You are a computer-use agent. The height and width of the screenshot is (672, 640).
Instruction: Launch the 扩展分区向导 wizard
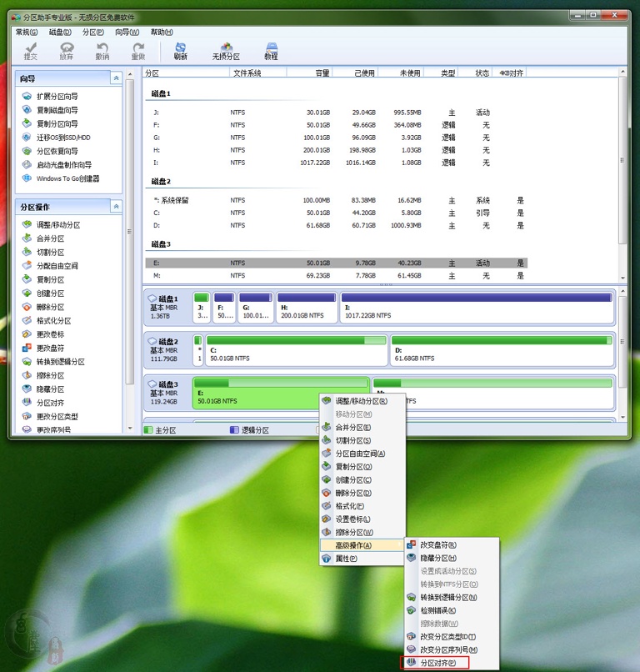click(57, 97)
